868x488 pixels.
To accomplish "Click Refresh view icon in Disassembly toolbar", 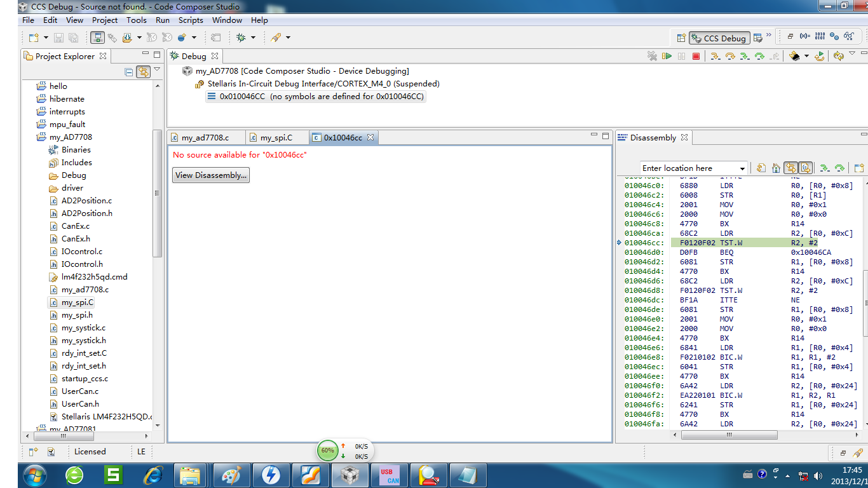I will coord(761,168).
